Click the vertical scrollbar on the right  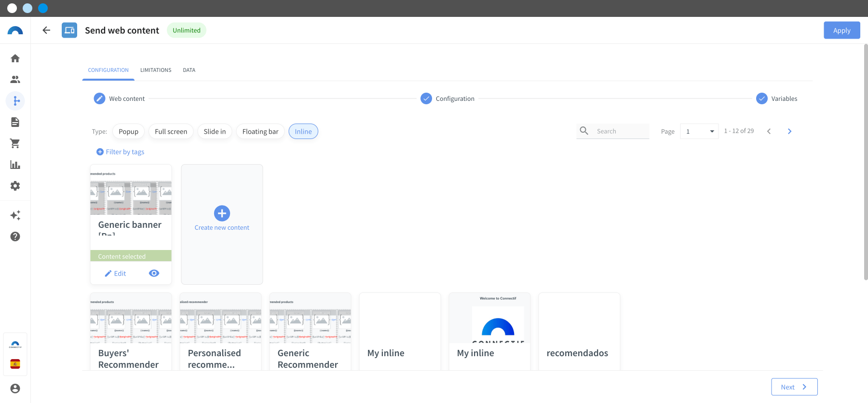[x=866, y=162]
